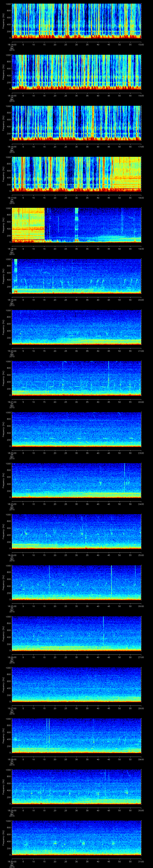Select the spectrogram panel starting at 18:28:00

77,736
